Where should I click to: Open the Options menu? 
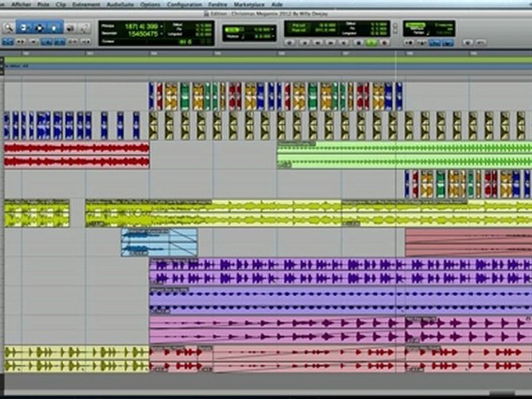coord(150,4)
